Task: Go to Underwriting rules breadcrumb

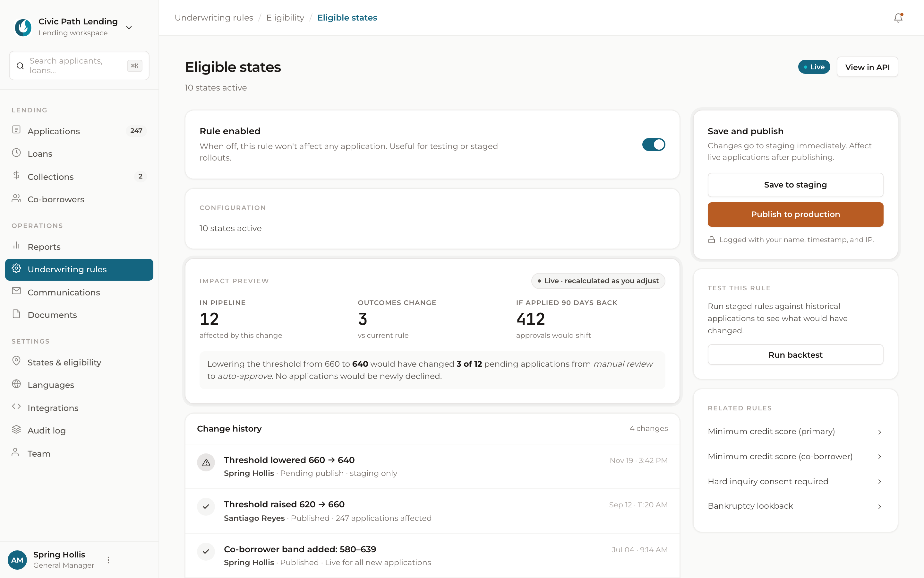Action: coord(214,18)
